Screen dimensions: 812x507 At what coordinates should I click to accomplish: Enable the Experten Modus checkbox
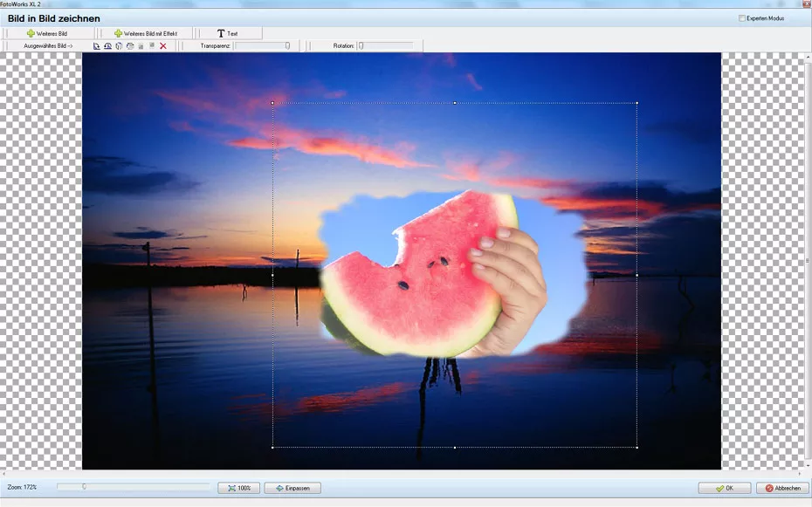pyautogui.click(x=742, y=18)
